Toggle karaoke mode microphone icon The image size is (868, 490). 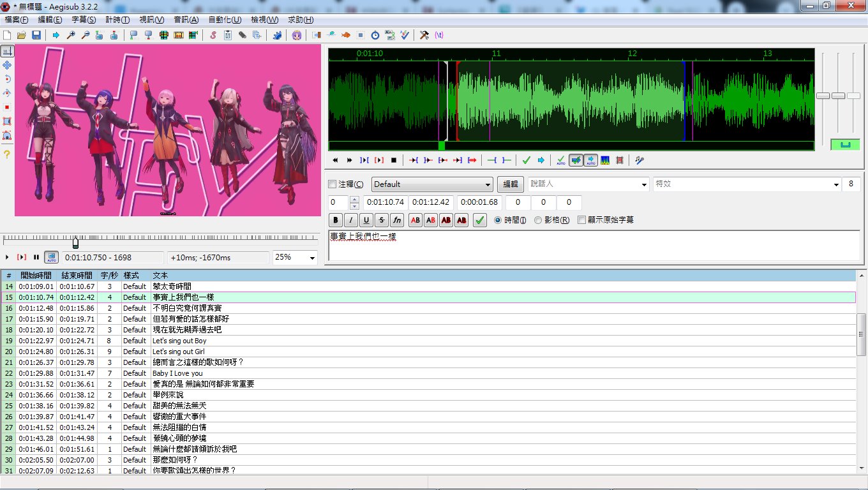coord(640,160)
